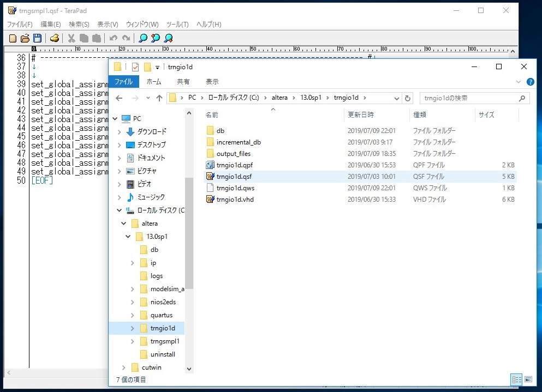Sort files by the 名前 column header

coord(273,114)
